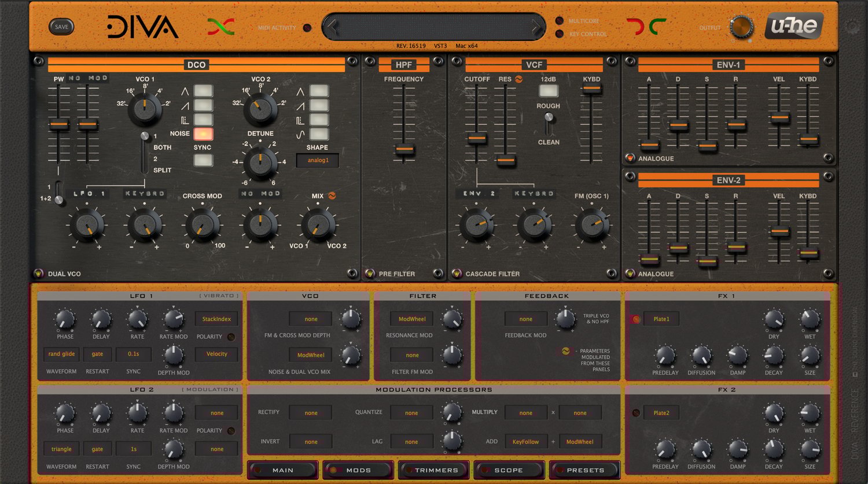Click the LFO 1 pitch mod source label in DCO
Image resolution: width=868 pixels, height=484 pixels.
89,194
